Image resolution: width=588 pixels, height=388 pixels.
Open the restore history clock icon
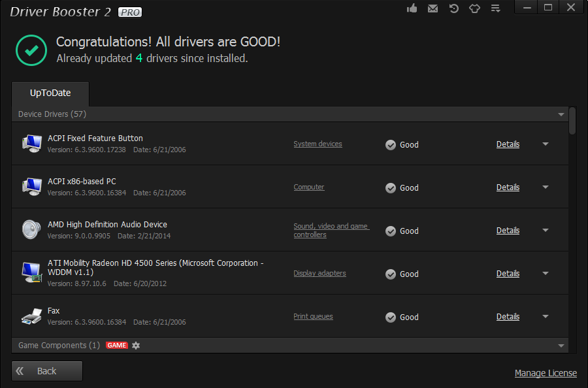(454, 8)
